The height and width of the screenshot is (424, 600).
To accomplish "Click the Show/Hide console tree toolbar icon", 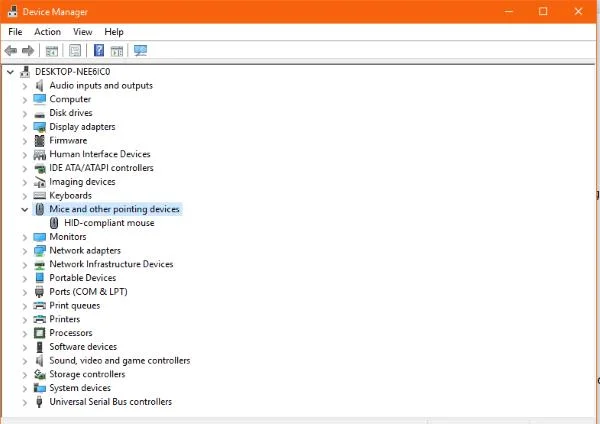I will tap(52, 51).
